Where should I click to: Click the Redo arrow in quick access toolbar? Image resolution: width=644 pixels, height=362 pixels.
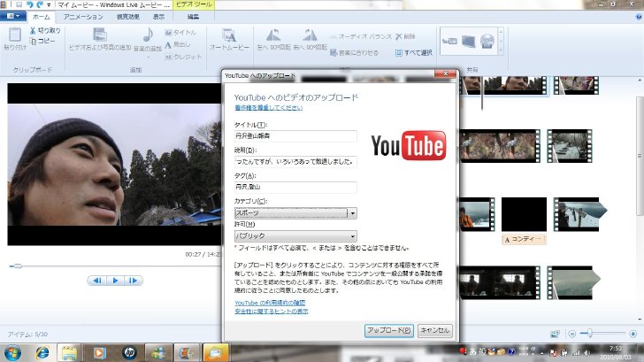(40, 4)
